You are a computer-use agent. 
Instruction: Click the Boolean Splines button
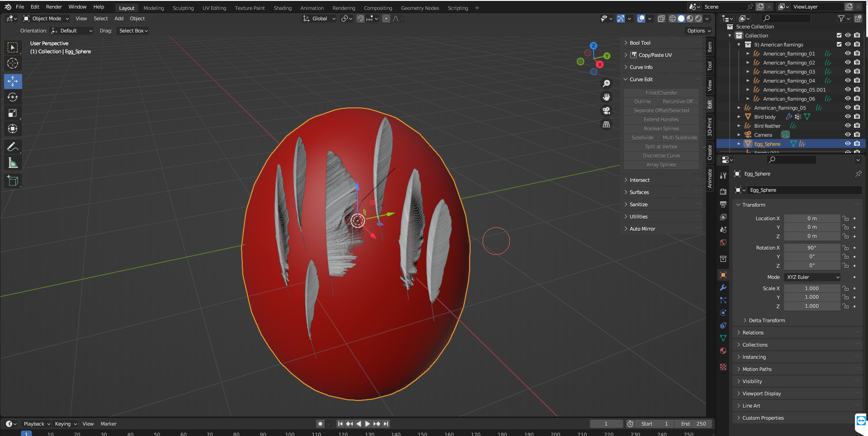(x=661, y=129)
